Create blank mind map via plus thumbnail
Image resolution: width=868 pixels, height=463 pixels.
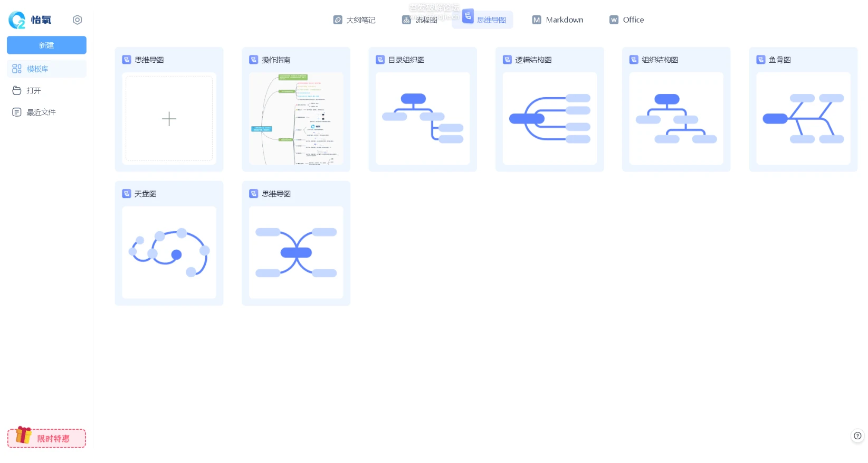[169, 118]
